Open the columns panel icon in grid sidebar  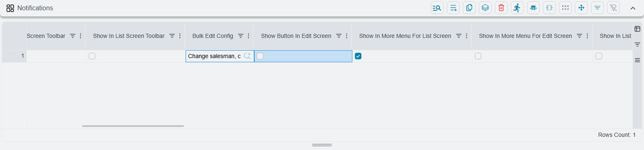tap(637, 29)
